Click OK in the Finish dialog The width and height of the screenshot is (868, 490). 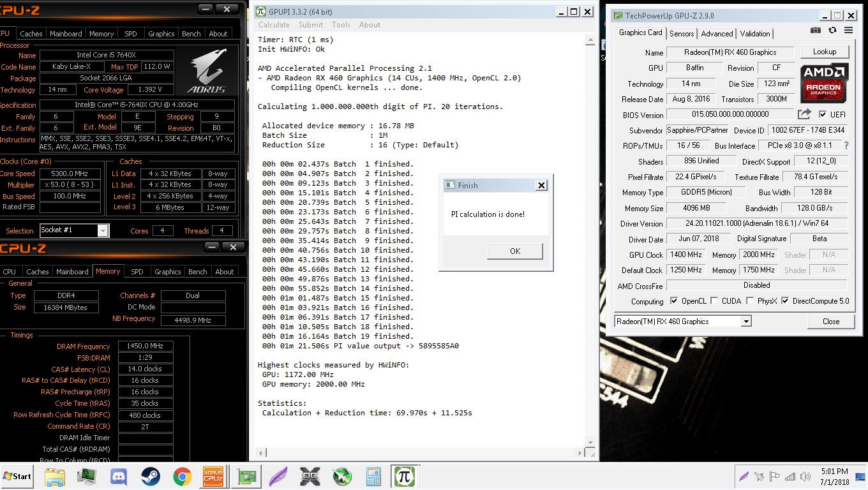click(x=515, y=251)
